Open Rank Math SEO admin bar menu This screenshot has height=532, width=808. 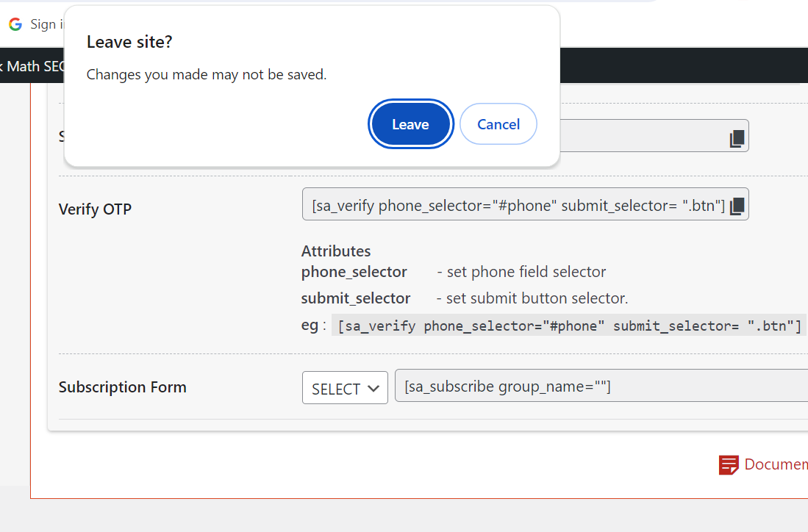[32, 66]
